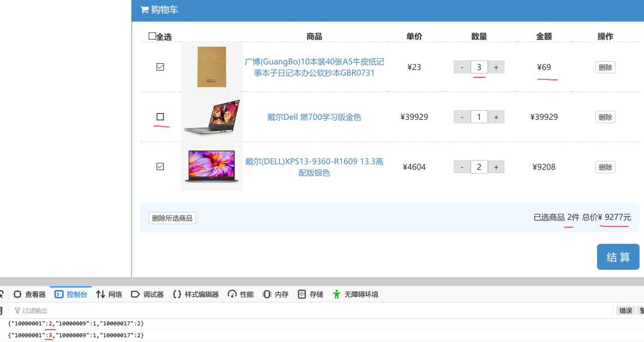This screenshot has height=342, width=644.
Task: Open the 存储 storage tab
Action: (311, 295)
